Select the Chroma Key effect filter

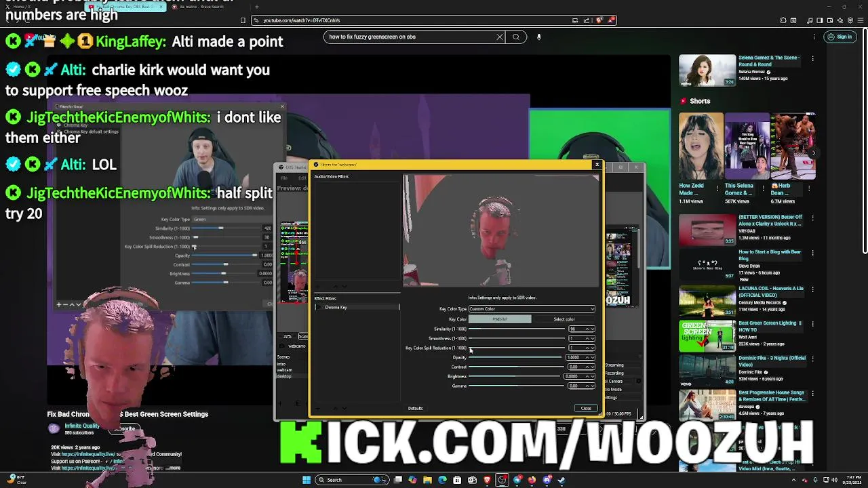(x=357, y=308)
